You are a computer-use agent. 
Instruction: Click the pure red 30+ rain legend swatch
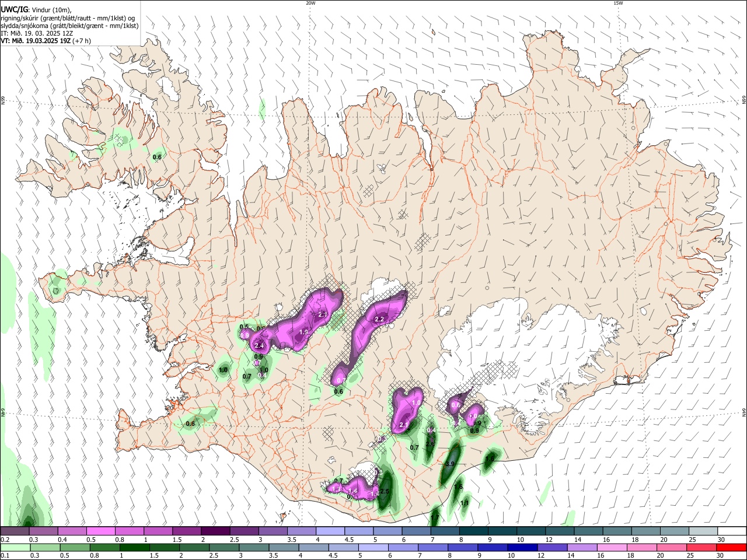[731, 547]
